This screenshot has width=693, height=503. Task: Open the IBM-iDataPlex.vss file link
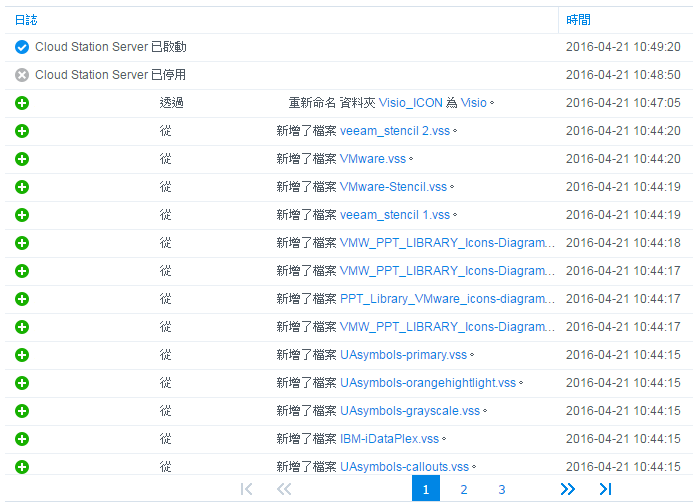(389, 439)
